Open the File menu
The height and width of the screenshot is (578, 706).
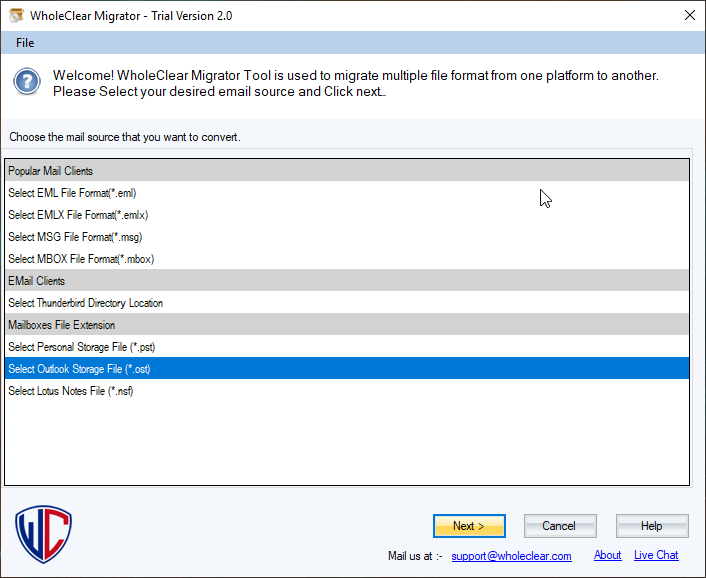(x=25, y=43)
